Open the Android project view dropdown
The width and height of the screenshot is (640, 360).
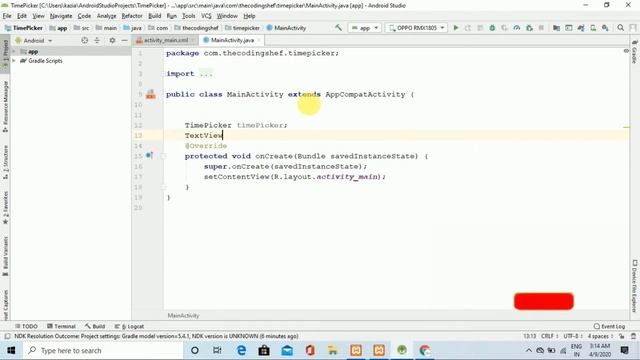click(34, 40)
